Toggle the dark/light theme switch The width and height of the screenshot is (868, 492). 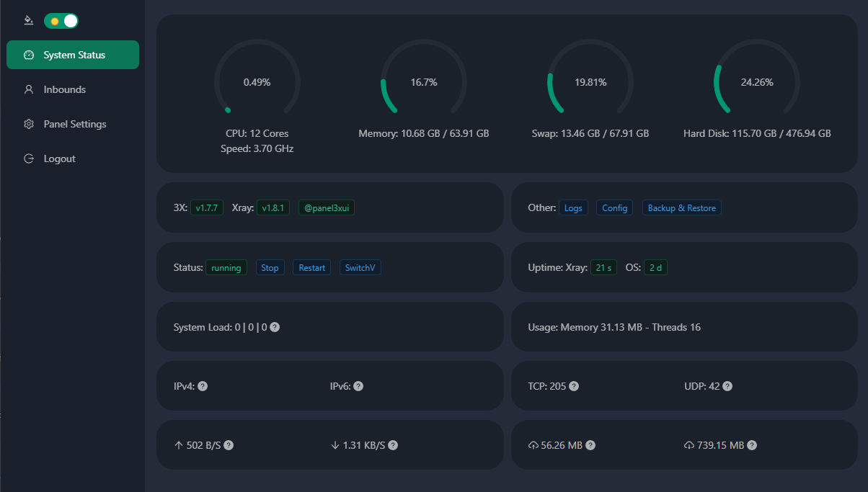[61, 21]
